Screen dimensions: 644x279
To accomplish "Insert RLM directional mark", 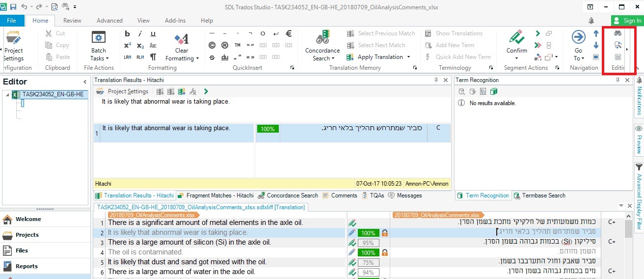I will tap(140, 57).
